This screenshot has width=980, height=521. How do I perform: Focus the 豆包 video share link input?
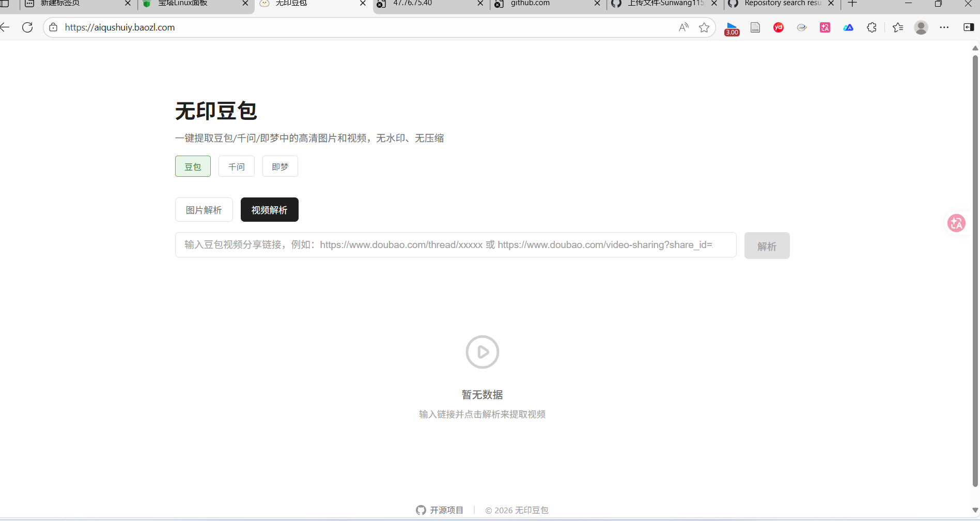456,245
